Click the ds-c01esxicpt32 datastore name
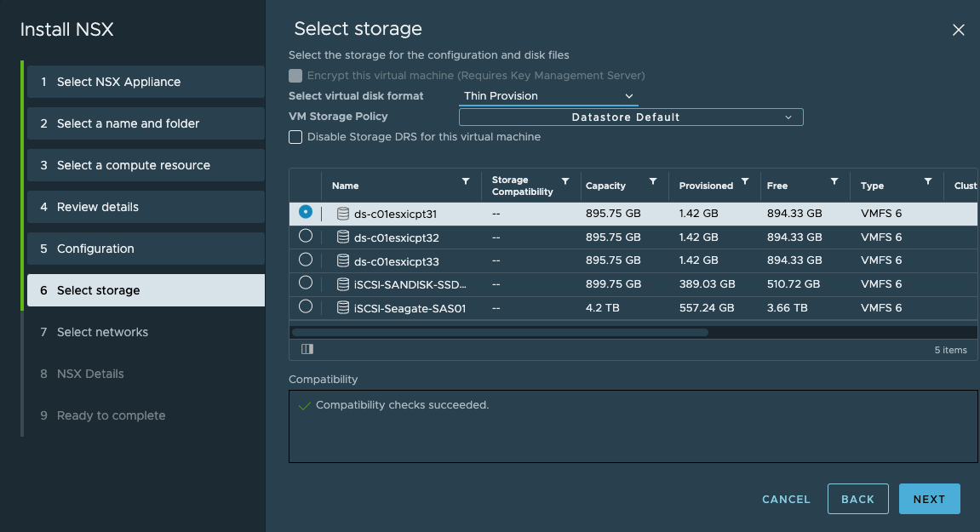The height and width of the screenshot is (532, 980). (396, 237)
